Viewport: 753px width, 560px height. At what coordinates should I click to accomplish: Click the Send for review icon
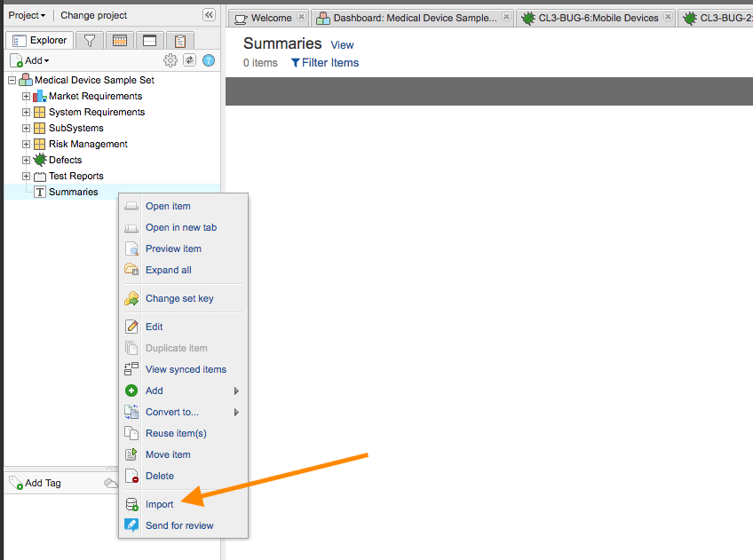pyautogui.click(x=131, y=525)
